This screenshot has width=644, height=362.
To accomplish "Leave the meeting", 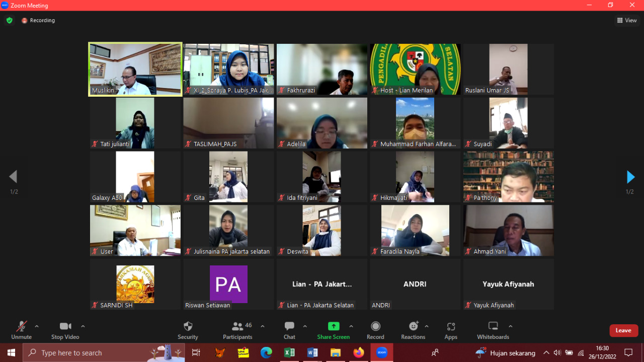I will tap(623, 330).
